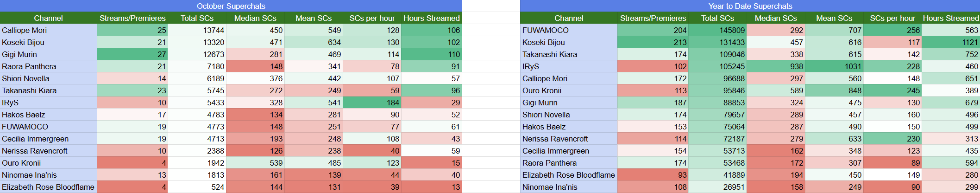Screen dimensions: 980x193
Task: Click Hours Streamed header in Year table
Action: (x=950, y=18)
